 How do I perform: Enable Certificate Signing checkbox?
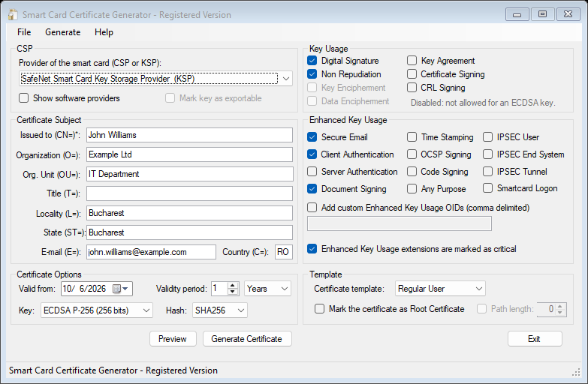coord(412,74)
